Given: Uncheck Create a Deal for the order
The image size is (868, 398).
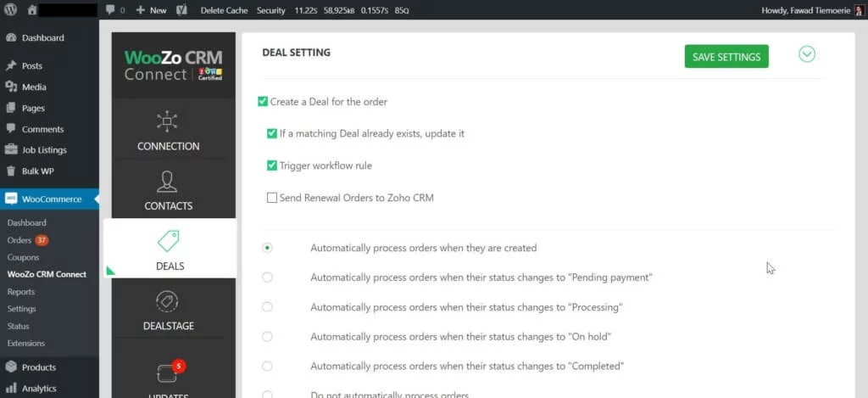Looking at the screenshot, I should pyautogui.click(x=263, y=102).
